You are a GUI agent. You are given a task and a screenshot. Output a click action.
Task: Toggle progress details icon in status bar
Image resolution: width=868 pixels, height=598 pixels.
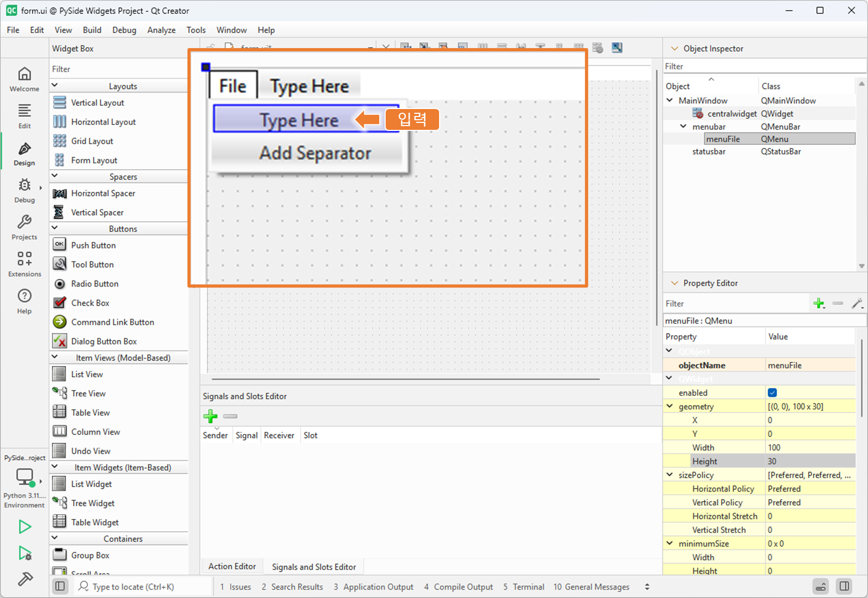tap(821, 587)
